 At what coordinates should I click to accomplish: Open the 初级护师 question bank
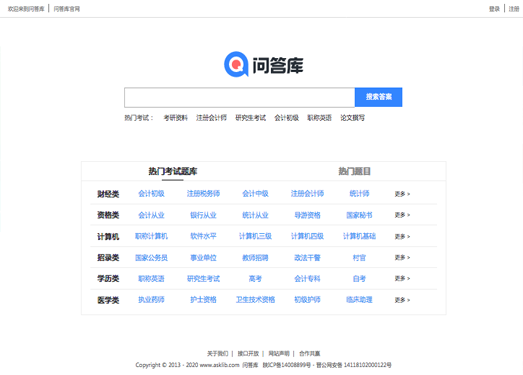[307, 300]
